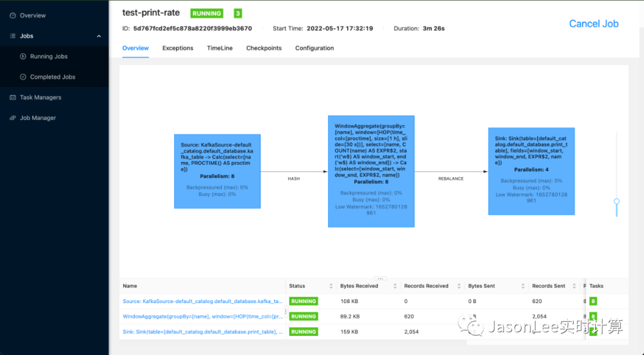Click Records Sent value 620 in Source row
Screen dimensions: 644x355
point(537,301)
